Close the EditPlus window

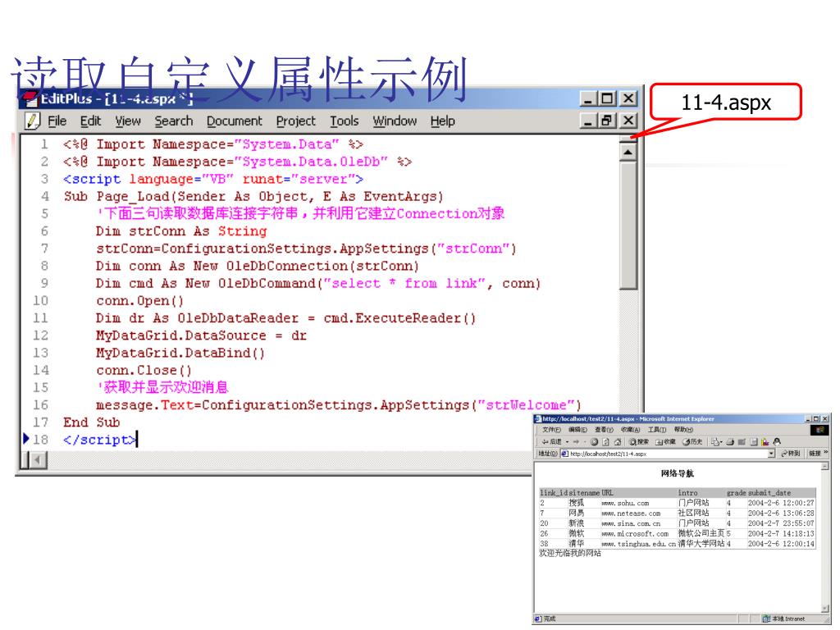(x=628, y=98)
